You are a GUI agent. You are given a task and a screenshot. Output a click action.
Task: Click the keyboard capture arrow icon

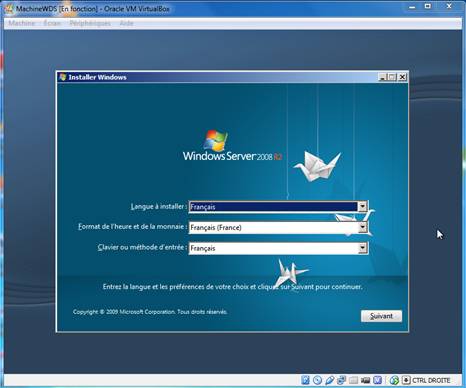point(406,380)
